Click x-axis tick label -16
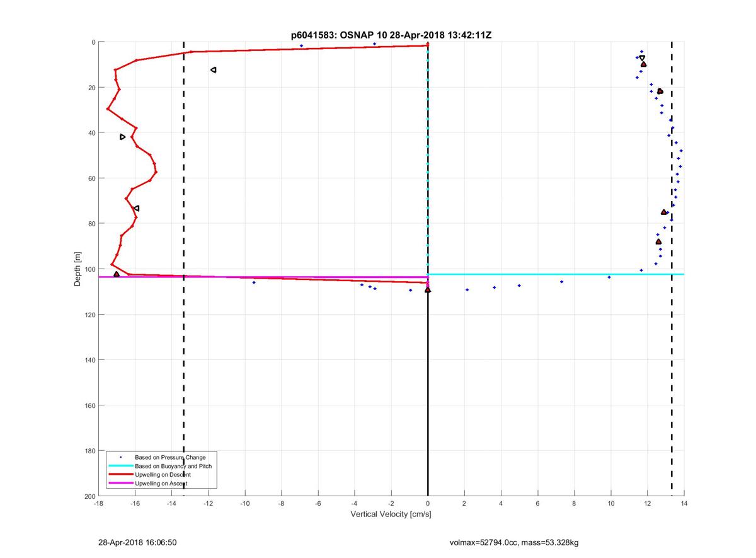This screenshot has height=558, width=756. pos(135,504)
